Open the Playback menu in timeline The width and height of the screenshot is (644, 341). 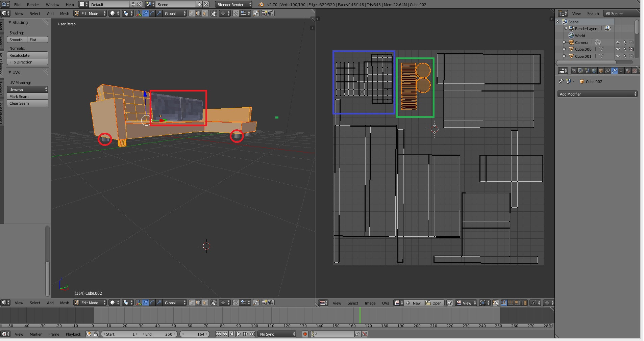point(73,334)
